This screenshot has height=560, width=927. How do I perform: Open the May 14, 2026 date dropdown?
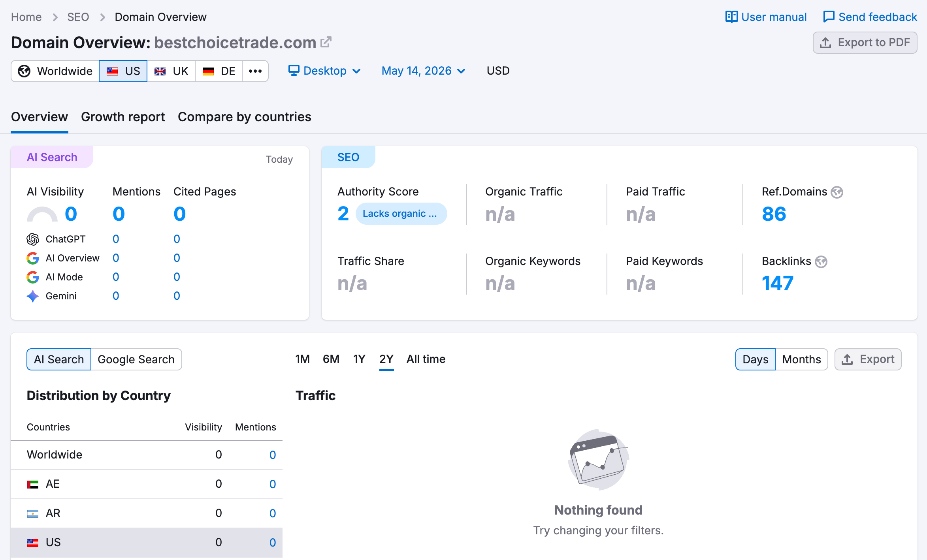coord(424,71)
